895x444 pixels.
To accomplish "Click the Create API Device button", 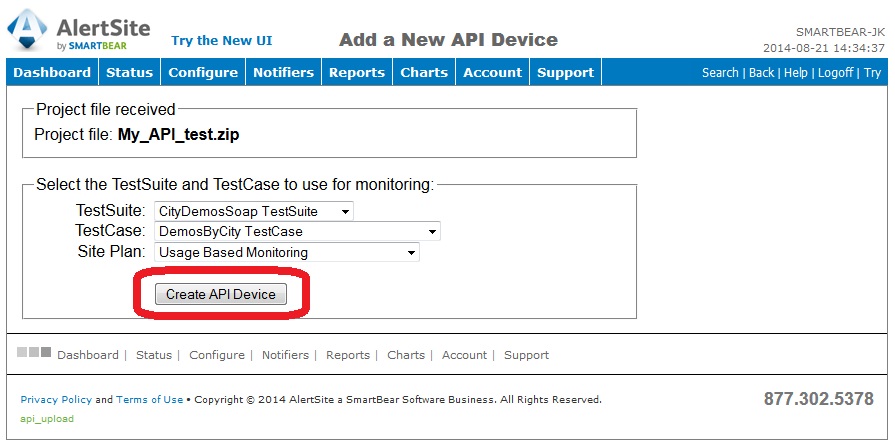I will 221,294.
